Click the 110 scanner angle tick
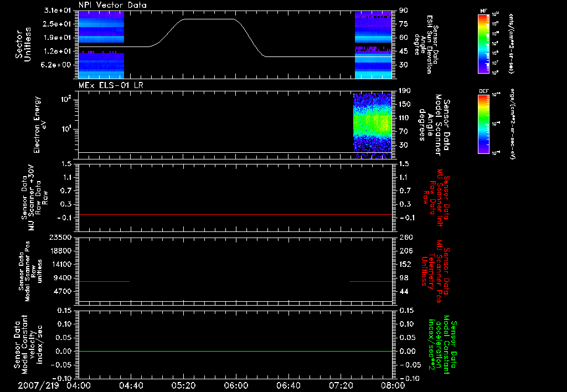Screen dimensions: 567x392 [x=405, y=118]
